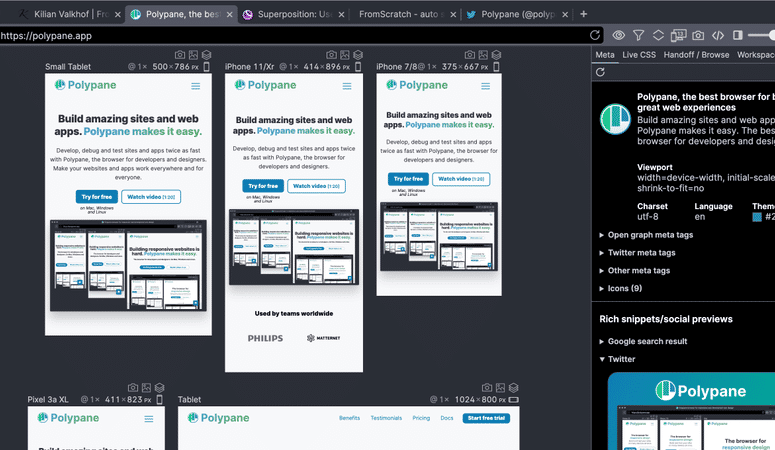The width and height of the screenshot is (775, 450).
Task: Toggle orientation of the Pixel 3a XL pane
Action: [x=160, y=399]
